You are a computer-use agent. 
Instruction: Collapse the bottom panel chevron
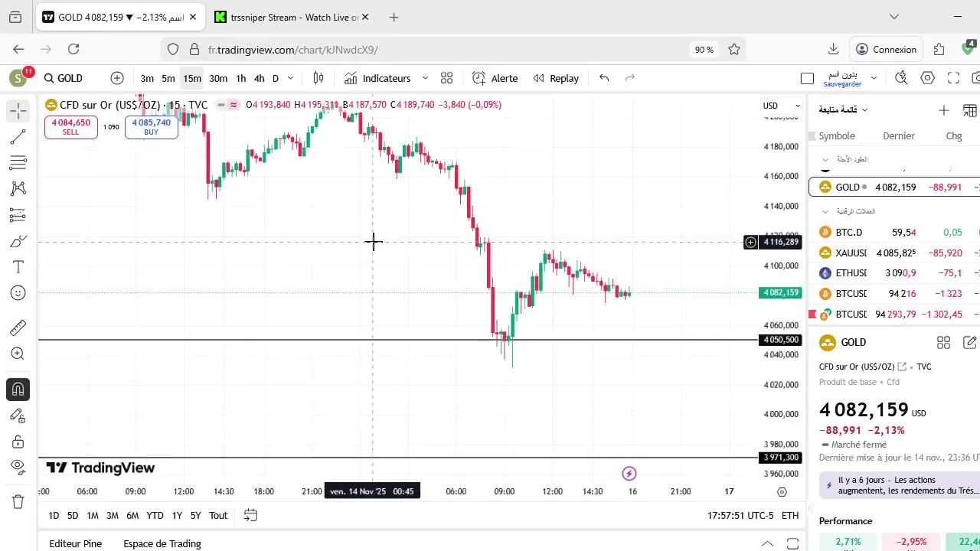point(767,543)
